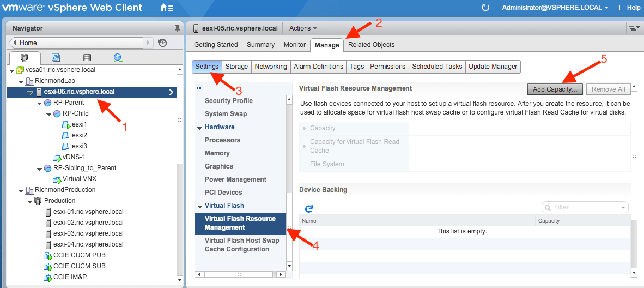This screenshot has width=644, height=288.
Task: Select esxi-01.ric.vsphere.local host
Action: pos(88,212)
